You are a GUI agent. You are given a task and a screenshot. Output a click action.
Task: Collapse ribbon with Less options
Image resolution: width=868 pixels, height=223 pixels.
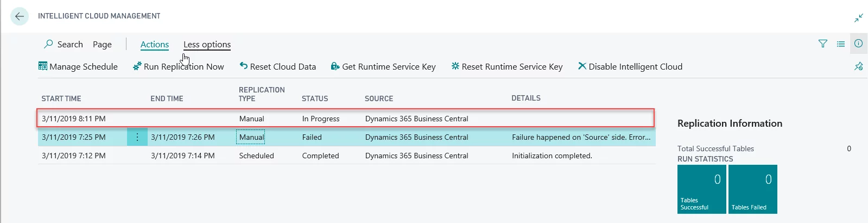(x=207, y=45)
